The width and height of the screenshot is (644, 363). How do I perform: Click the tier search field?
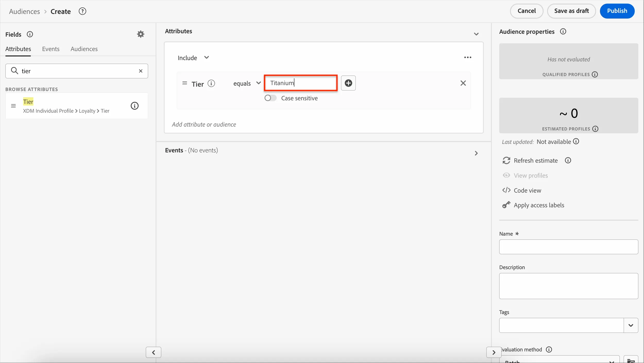tap(77, 71)
